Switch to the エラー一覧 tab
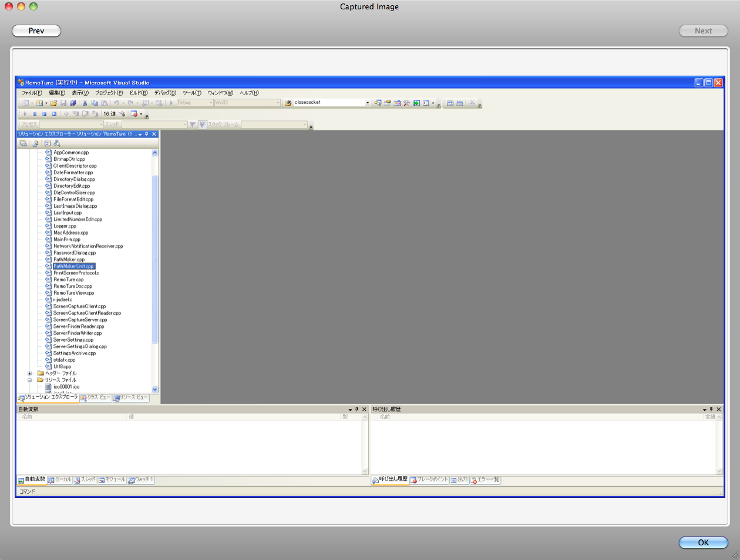The image size is (740, 560). pos(485,480)
